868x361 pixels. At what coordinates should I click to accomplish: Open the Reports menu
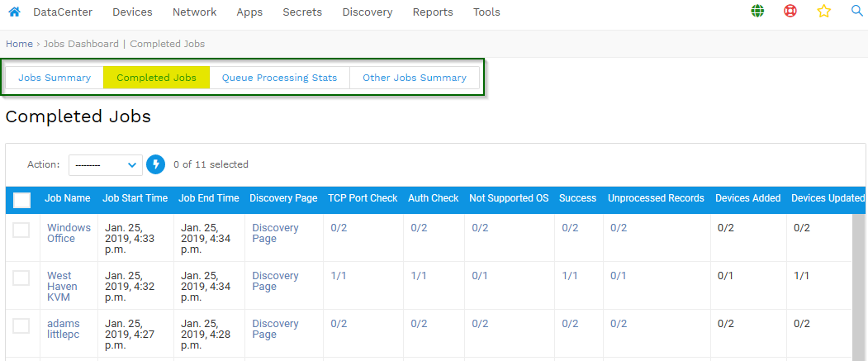[x=433, y=12]
